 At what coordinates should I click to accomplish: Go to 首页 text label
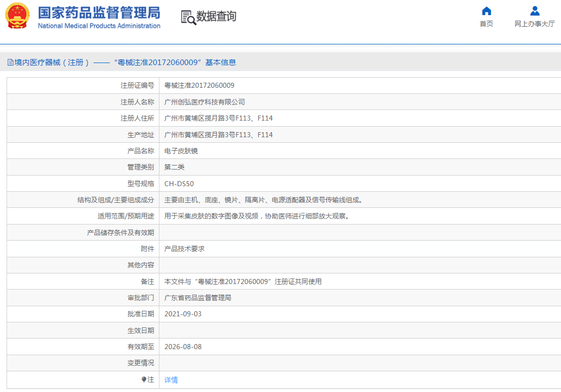pyautogui.click(x=486, y=24)
